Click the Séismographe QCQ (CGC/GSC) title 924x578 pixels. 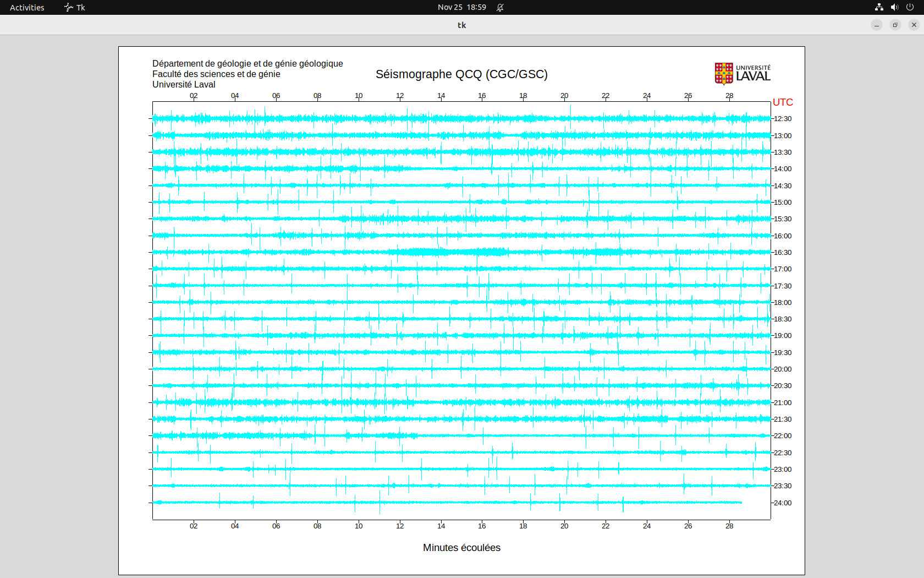pyautogui.click(x=461, y=74)
